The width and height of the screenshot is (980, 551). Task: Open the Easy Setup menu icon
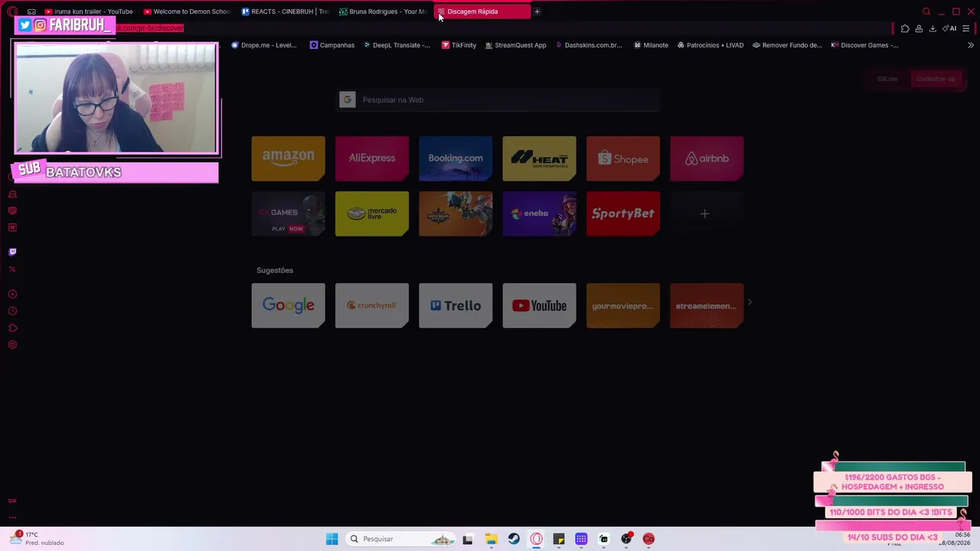(x=965, y=28)
